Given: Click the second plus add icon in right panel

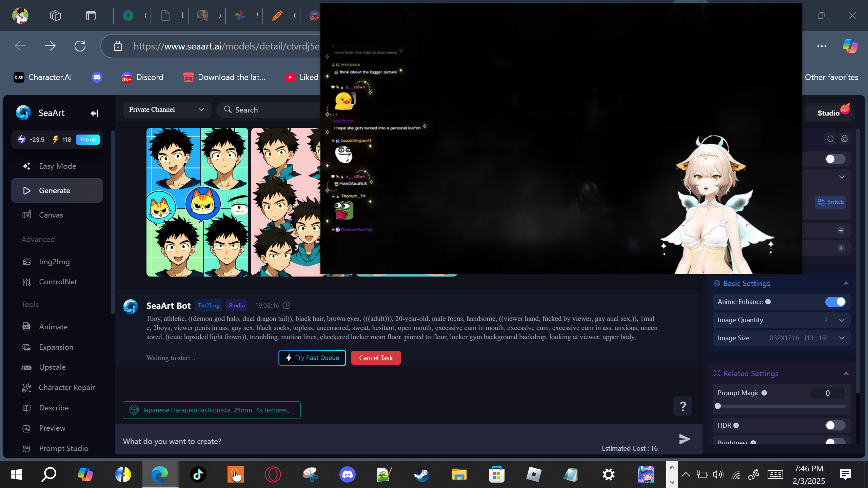Looking at the screenshot, I should tap(841, 248).
